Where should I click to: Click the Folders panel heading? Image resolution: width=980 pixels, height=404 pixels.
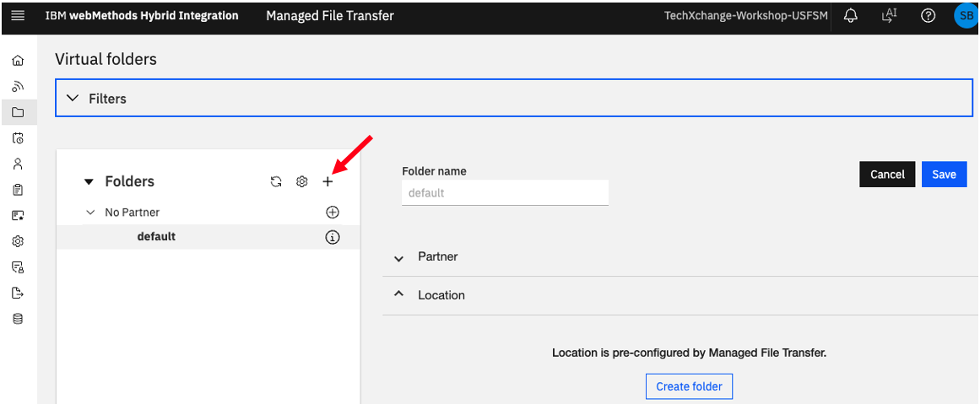coord(129,181)
